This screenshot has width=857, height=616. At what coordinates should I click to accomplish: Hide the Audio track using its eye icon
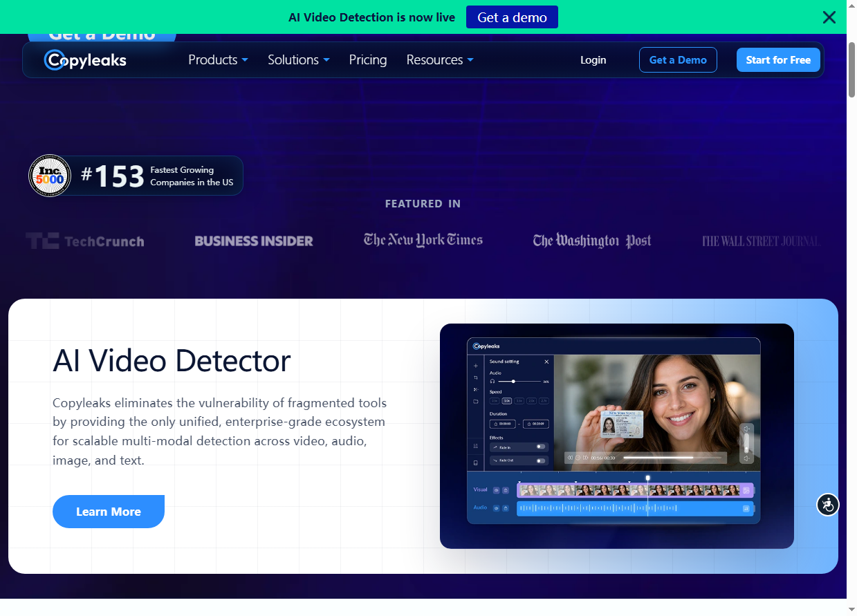click(x=496, y=508)
